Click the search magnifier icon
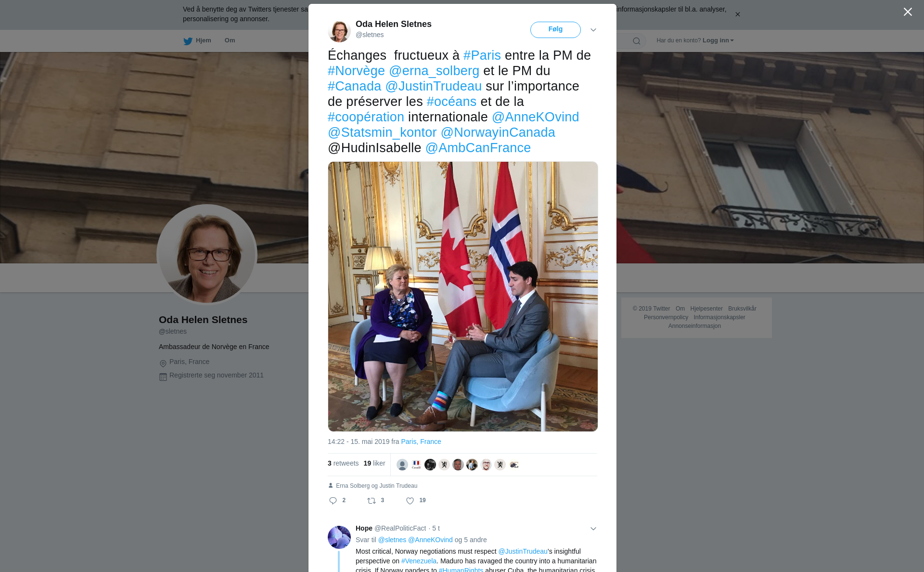Viewport: 924px width, 572px height. (637, 41)
